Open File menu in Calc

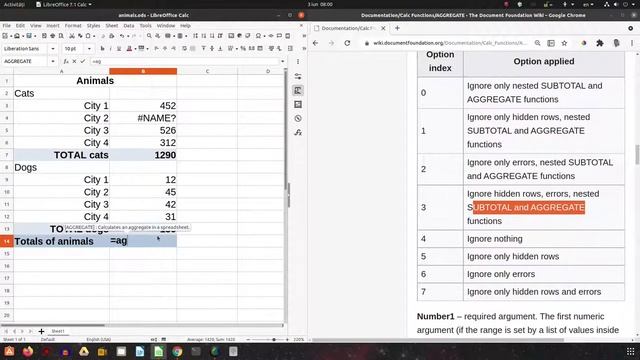pyautogui.click(x=7, y=25)
